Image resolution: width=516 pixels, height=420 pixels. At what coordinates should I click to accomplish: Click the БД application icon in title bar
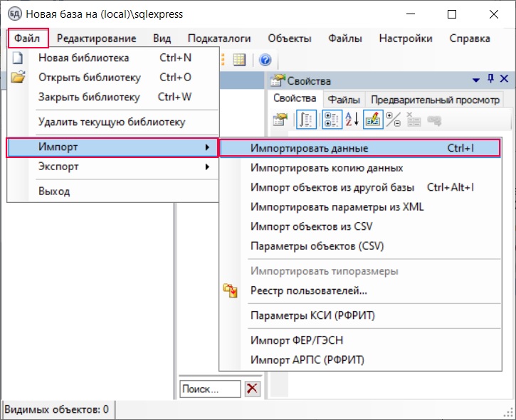(14, 14)
